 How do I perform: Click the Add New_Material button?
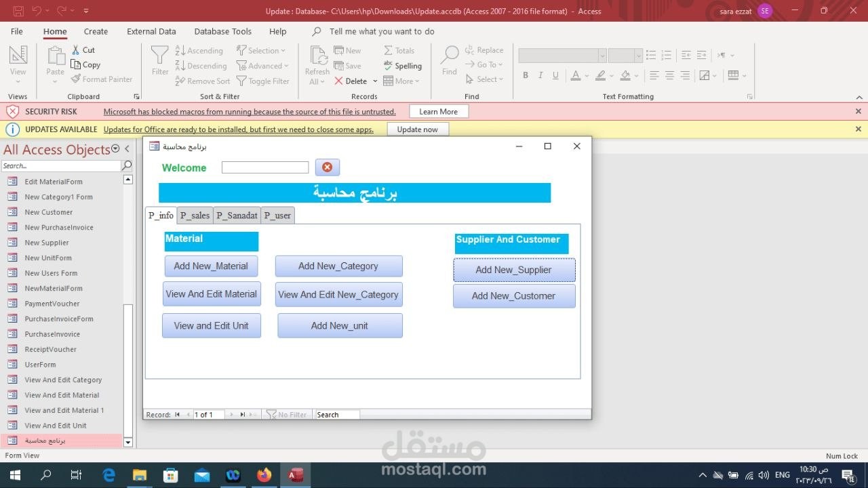coord(211,266)
